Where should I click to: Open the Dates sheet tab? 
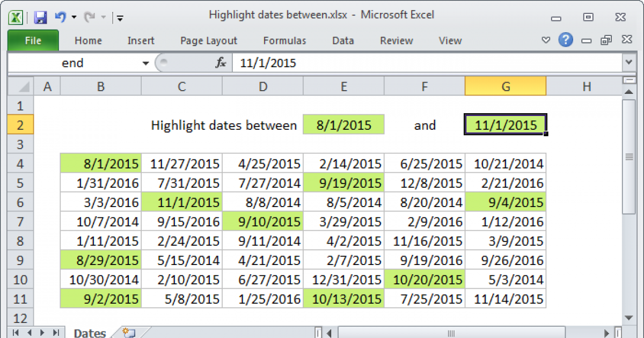90,332
